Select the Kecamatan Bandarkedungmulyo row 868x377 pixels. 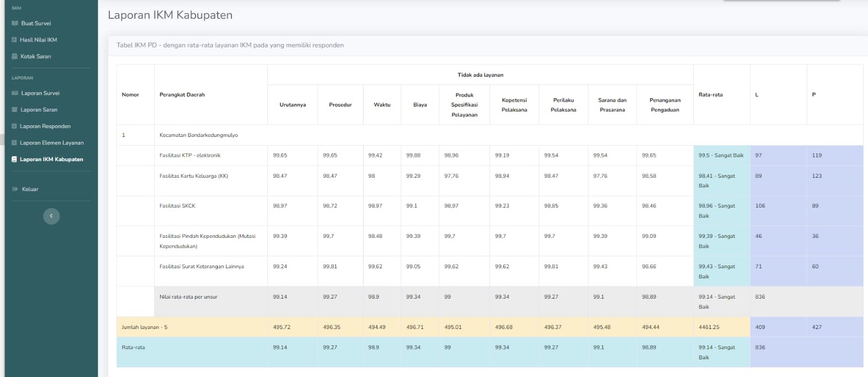coord(198,135)
